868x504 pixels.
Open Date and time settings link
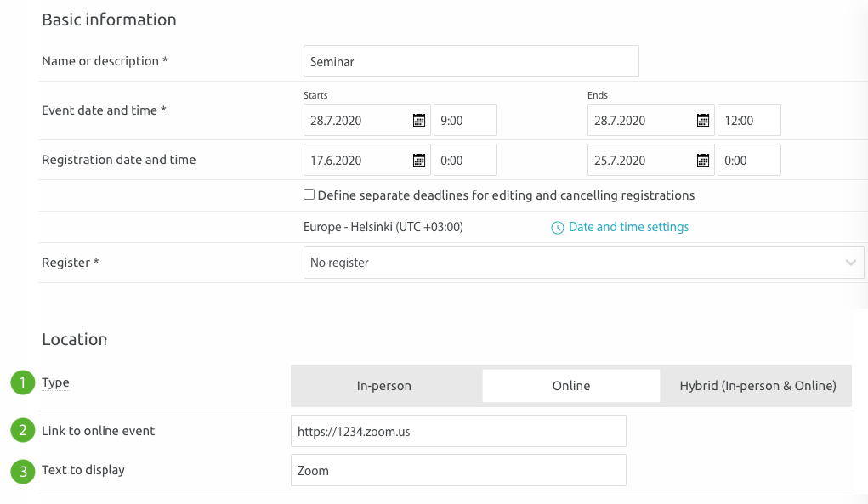(628, 228)
